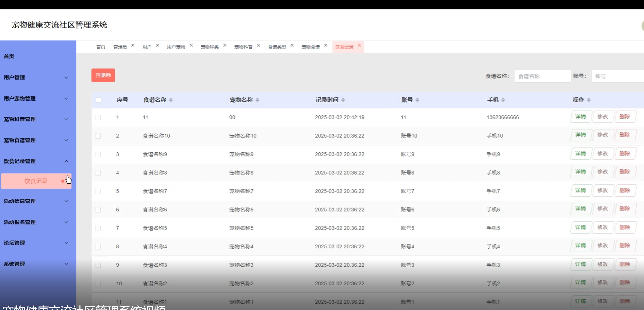Close the 用户宠物 tab via X icon

pyautogui.click(x=191, y=45)
